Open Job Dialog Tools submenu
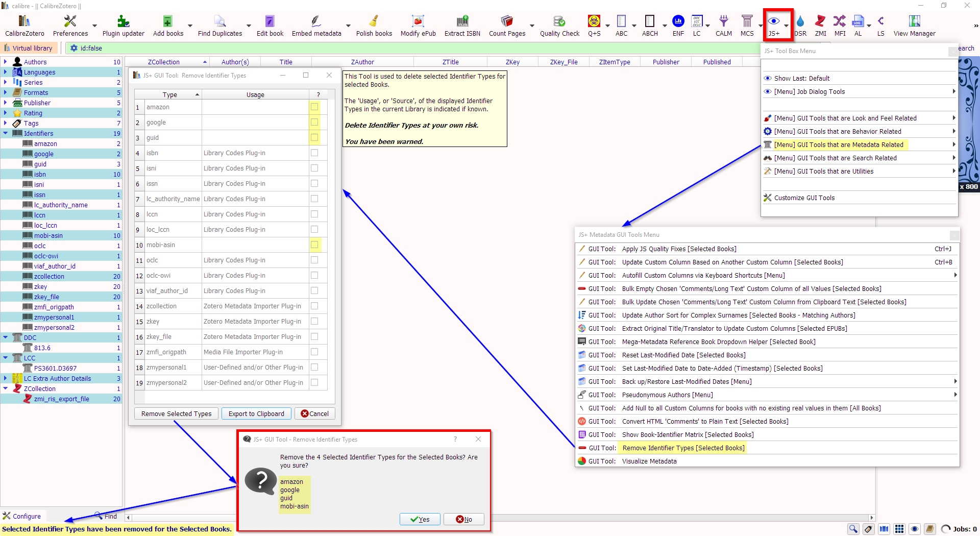The image size is (980, 536). click(860, 92)
